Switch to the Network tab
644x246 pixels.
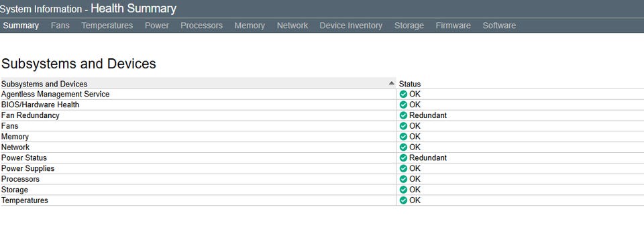[292, 25]
